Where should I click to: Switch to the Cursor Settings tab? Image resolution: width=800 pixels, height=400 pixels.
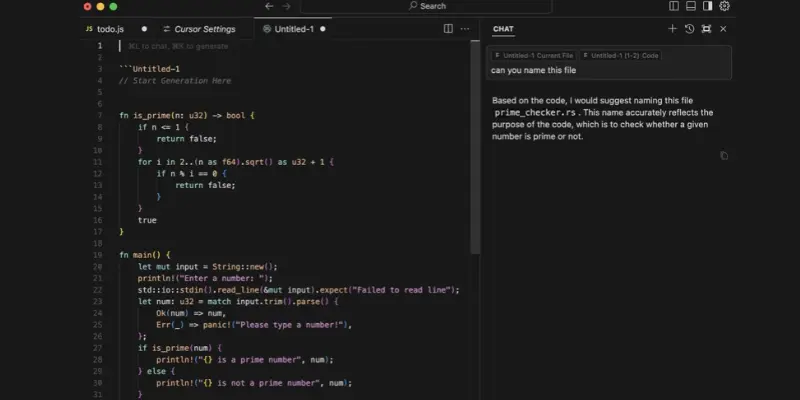click(205, 29)
